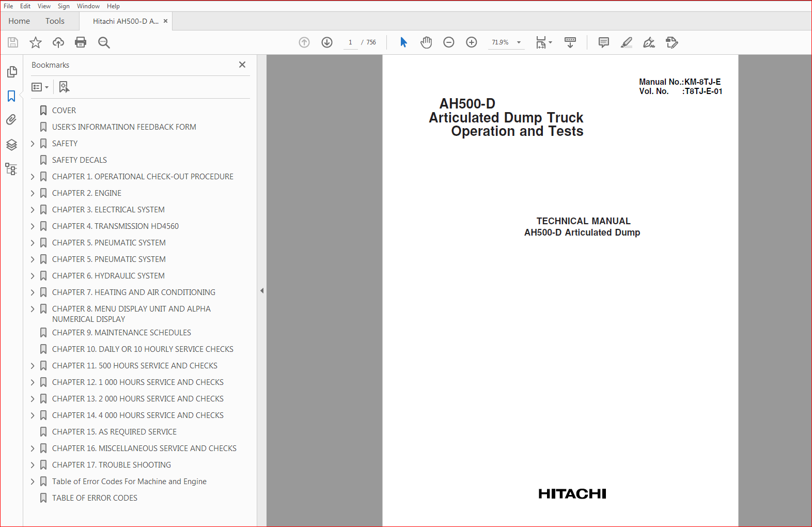812x527 pixels.
Task: Open the Help menu
Action: coord(114,6)
